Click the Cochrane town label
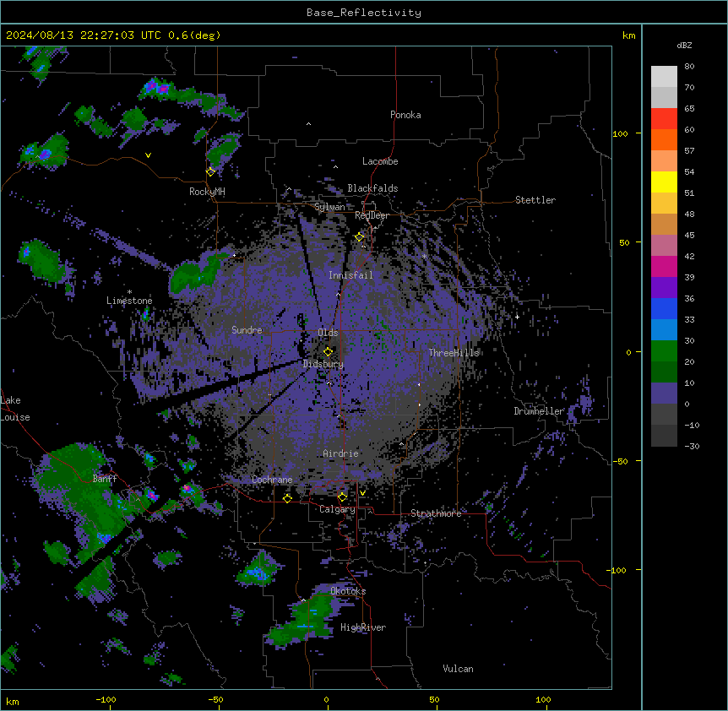 272,480
